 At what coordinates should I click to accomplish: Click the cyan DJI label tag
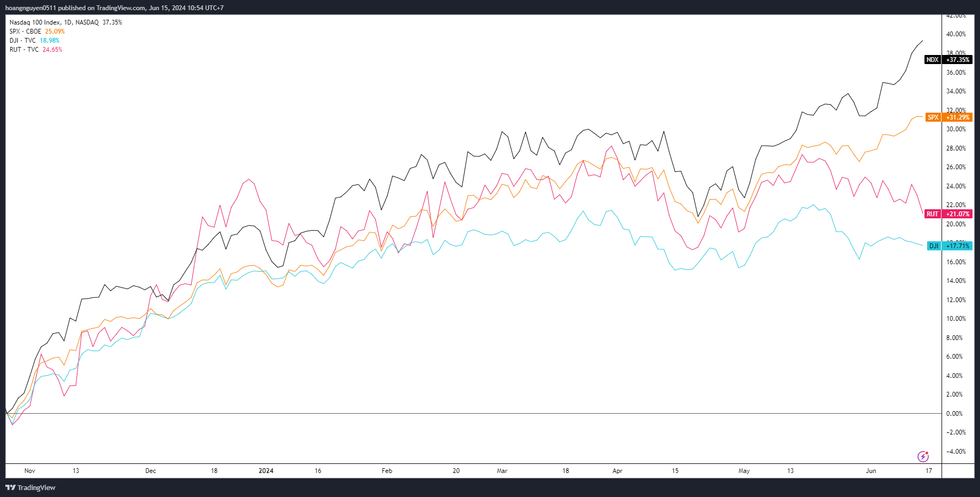[x=934, y=246]
